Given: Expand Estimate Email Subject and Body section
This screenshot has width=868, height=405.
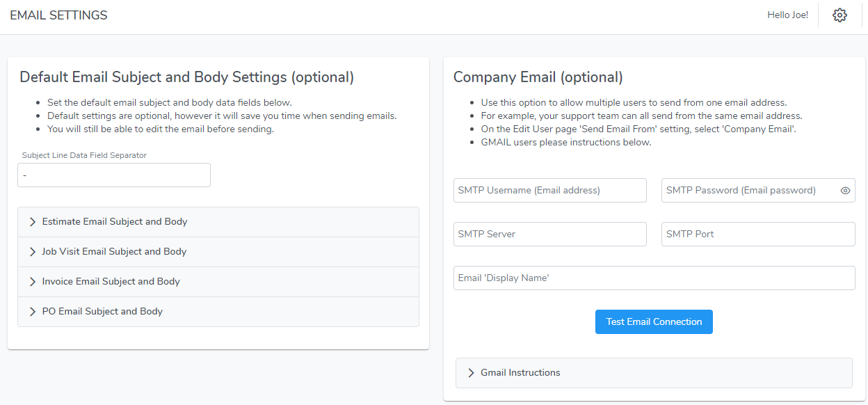Looking at the screenshot, I should (x=114, y=221).
